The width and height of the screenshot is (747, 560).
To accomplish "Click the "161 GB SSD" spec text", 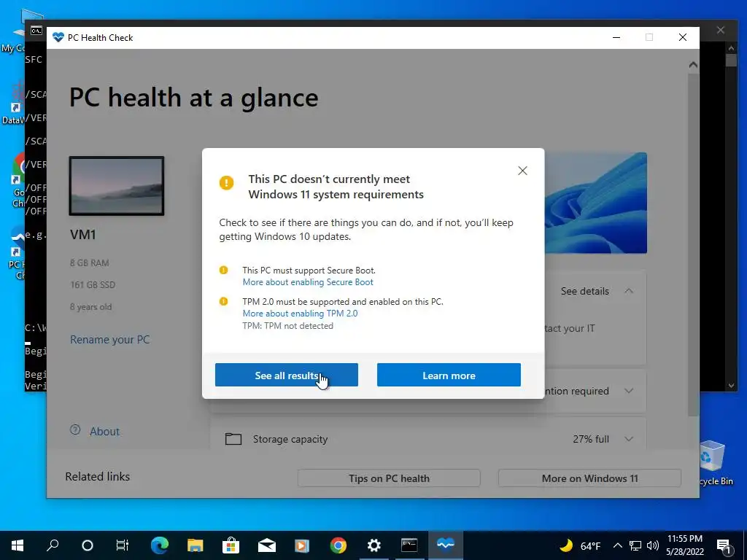I will click(93, 285).
